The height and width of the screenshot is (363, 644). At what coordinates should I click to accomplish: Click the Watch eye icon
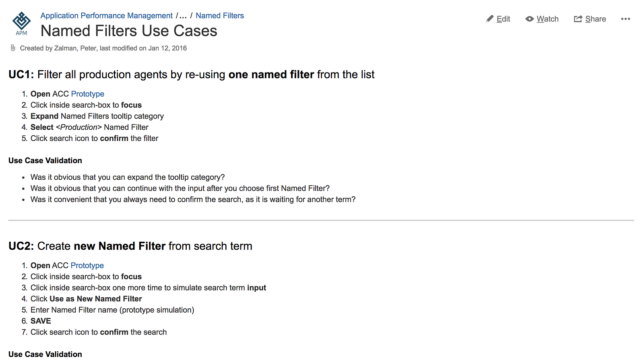pyautogui.click(x=530, y=19)
